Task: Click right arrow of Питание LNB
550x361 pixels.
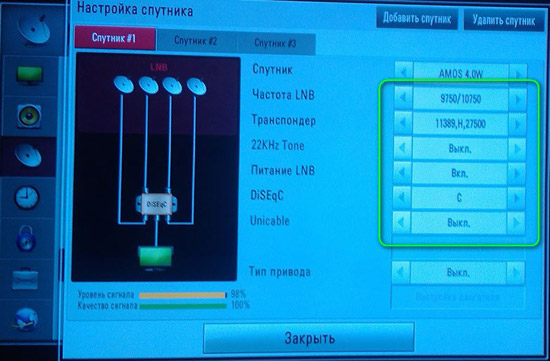Action: click(516, 173)
